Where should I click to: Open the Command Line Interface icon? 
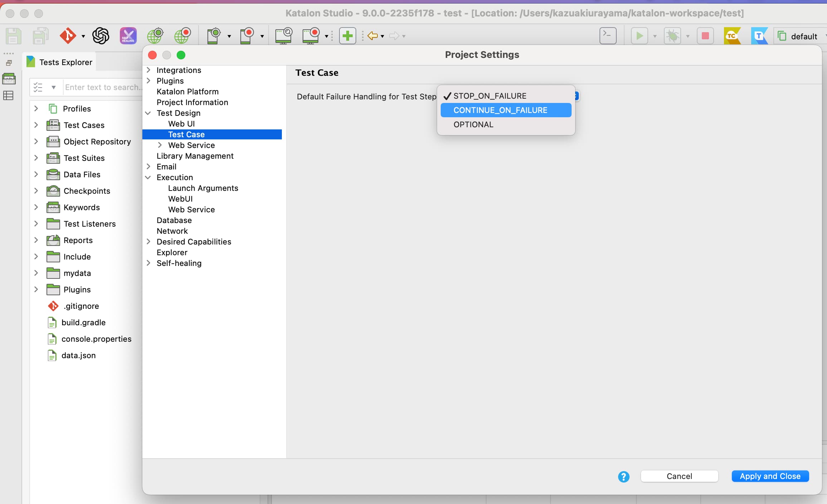608,36
